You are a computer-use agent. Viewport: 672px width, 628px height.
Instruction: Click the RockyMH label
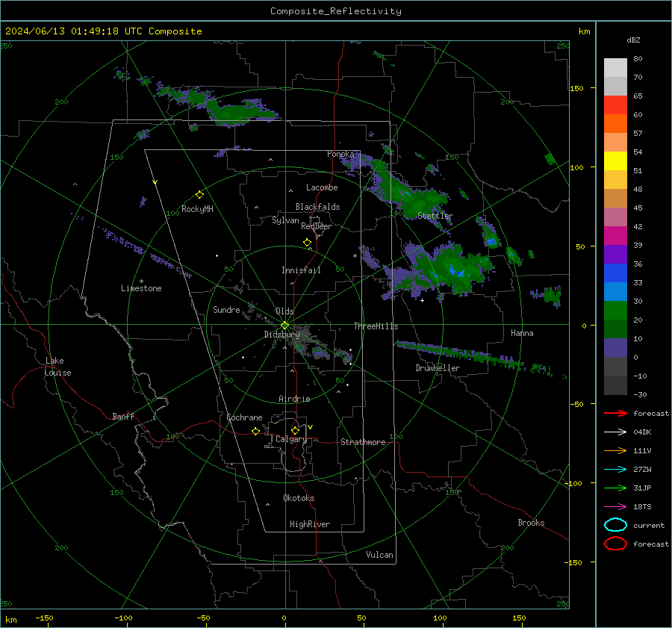click(197, 209)
